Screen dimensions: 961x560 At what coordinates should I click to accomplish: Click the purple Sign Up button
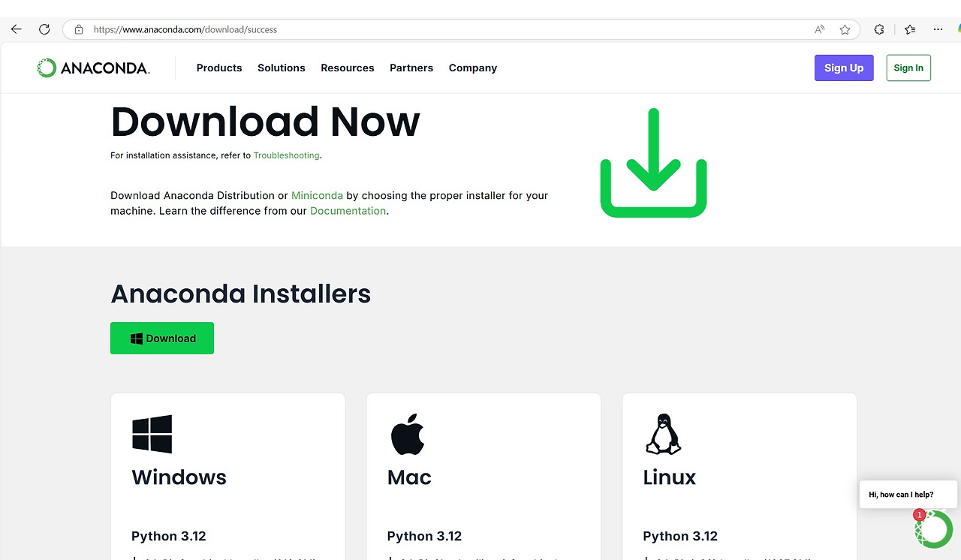(844, 68)
